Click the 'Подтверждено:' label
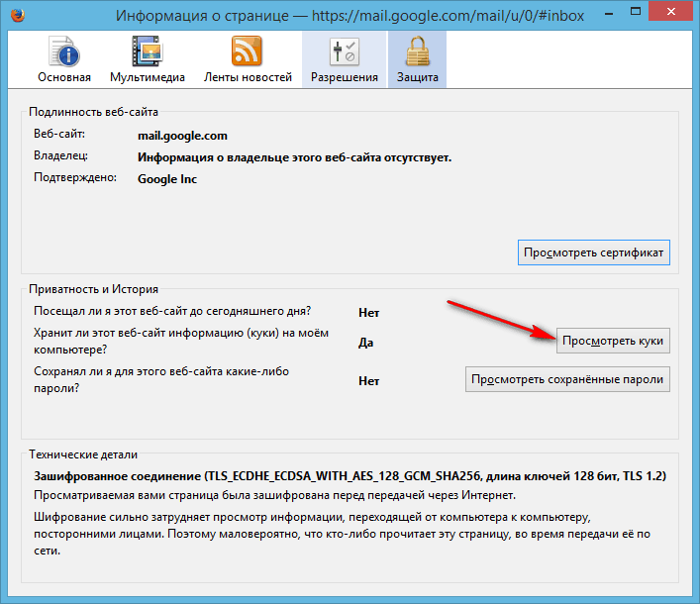Image resolution: width=700 pixels, height=604 pixels. click(x=75, y=177)
